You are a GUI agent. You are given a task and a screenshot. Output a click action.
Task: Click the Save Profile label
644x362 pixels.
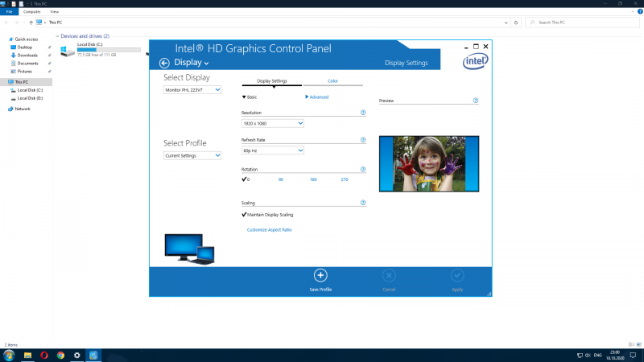[320, 290]
